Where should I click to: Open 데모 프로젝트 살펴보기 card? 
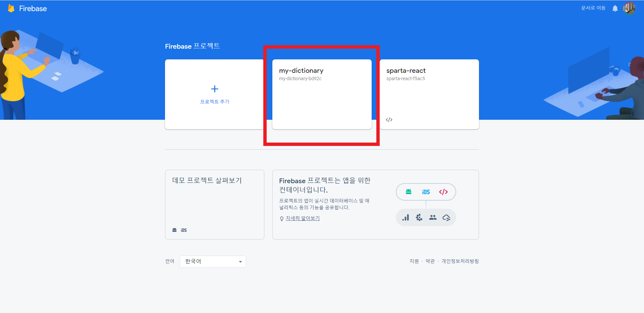[x=215, y=205]
